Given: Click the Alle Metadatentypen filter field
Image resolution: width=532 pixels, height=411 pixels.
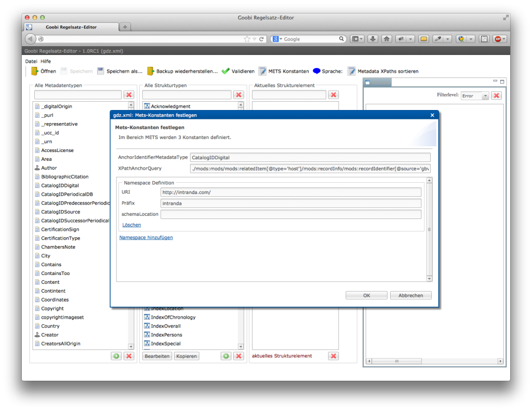Looking at the screenshot, I should pyautogui.click(x=78, y=95).
